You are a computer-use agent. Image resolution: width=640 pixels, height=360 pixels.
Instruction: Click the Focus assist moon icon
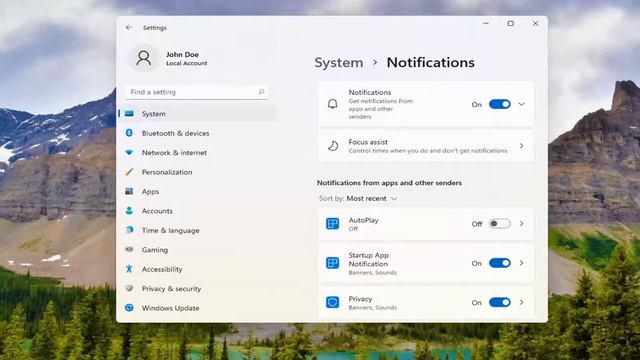click(x=333, y=146)
